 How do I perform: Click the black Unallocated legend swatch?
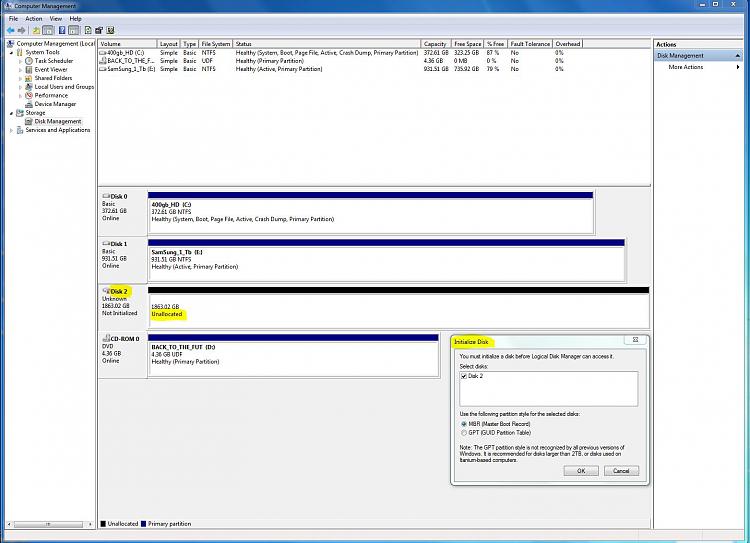click(103, 524)
